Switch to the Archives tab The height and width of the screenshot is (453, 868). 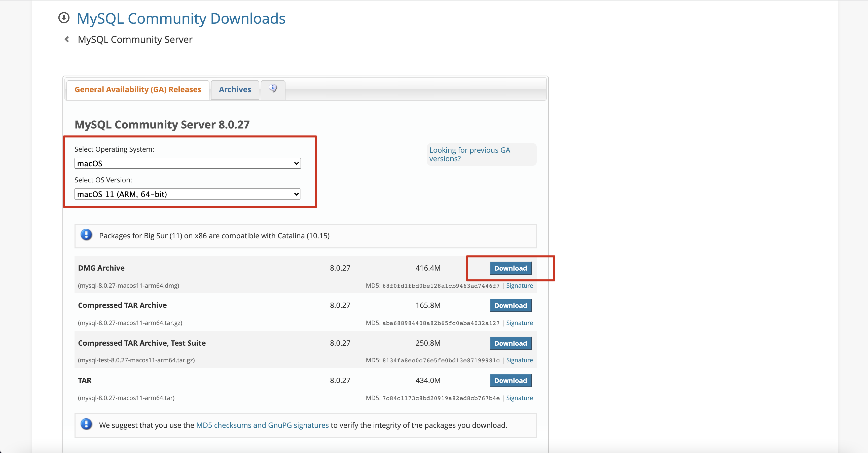click(235, 90)
